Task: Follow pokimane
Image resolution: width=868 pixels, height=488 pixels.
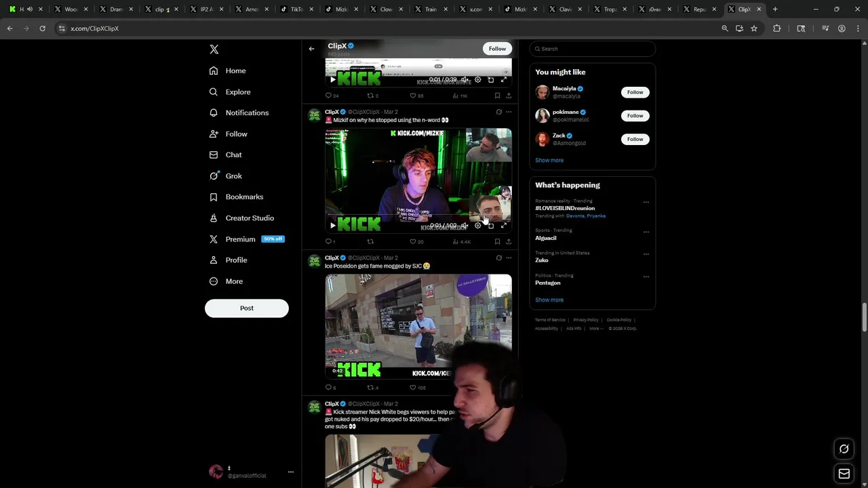Action: coord(635,116)
